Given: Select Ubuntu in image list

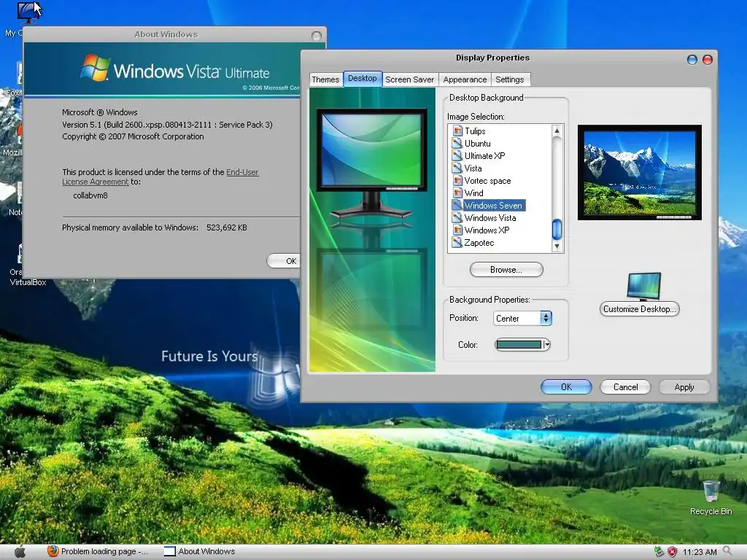Looking at the screenshot, I should pos(477,144).
